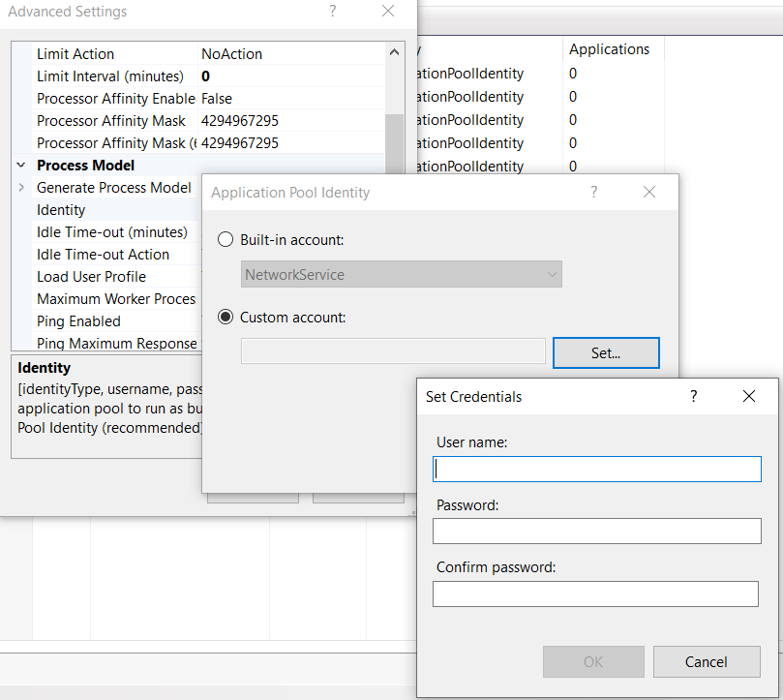Click in the Password field
Viewport: 783px width, 700px height.
(597, 532)
